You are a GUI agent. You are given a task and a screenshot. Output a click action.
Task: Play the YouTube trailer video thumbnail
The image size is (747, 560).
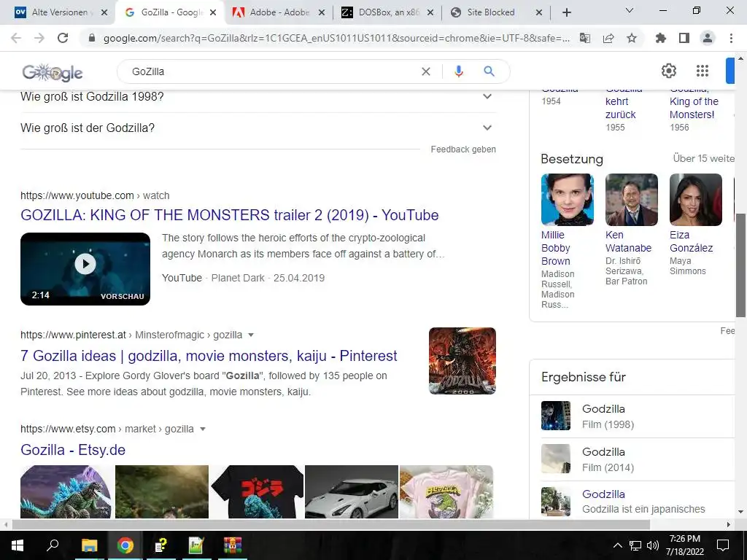(85, 269)
